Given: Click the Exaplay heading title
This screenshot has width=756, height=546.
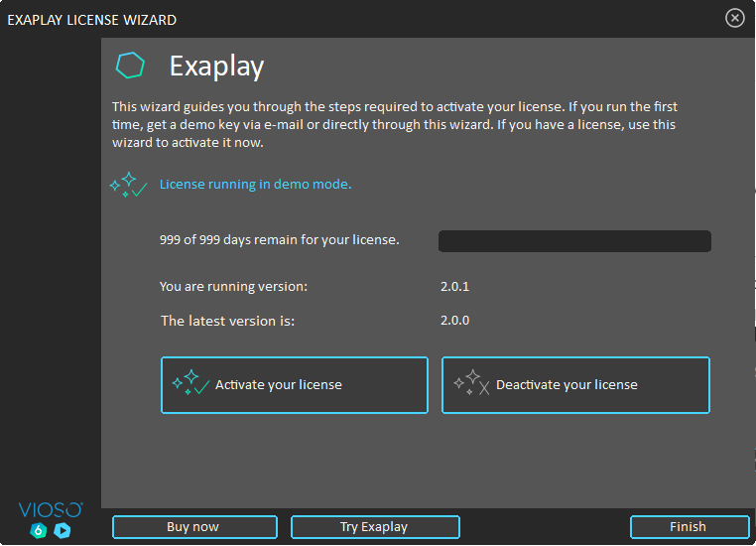Looking at the screenshot, I should point(216,67).
